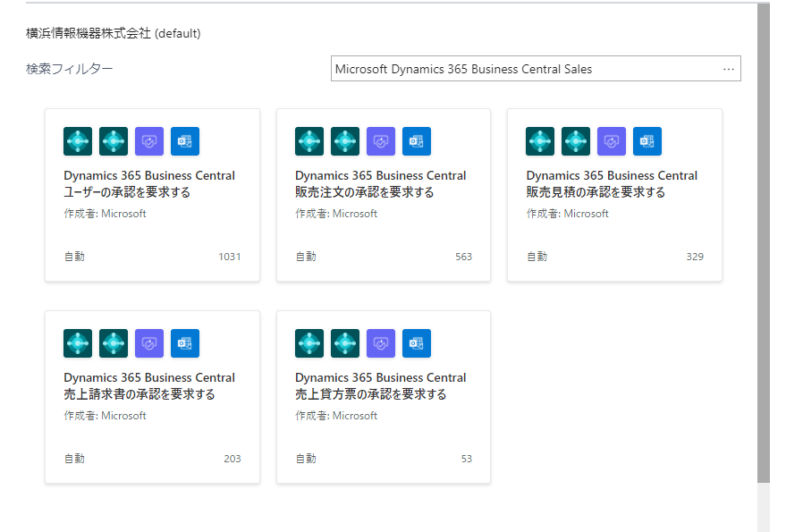786x532 pixels.
Task: Click the Outlook icon on ユーザーの承認 card
Action: click(x=185, y=141)
